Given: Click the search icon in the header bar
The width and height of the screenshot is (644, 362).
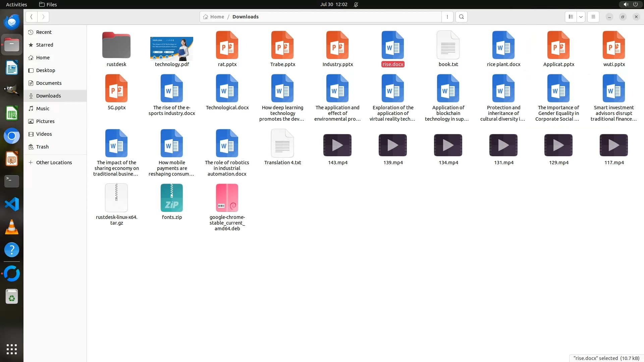Looking at the screenshot, I should click(x=462, y=17).
